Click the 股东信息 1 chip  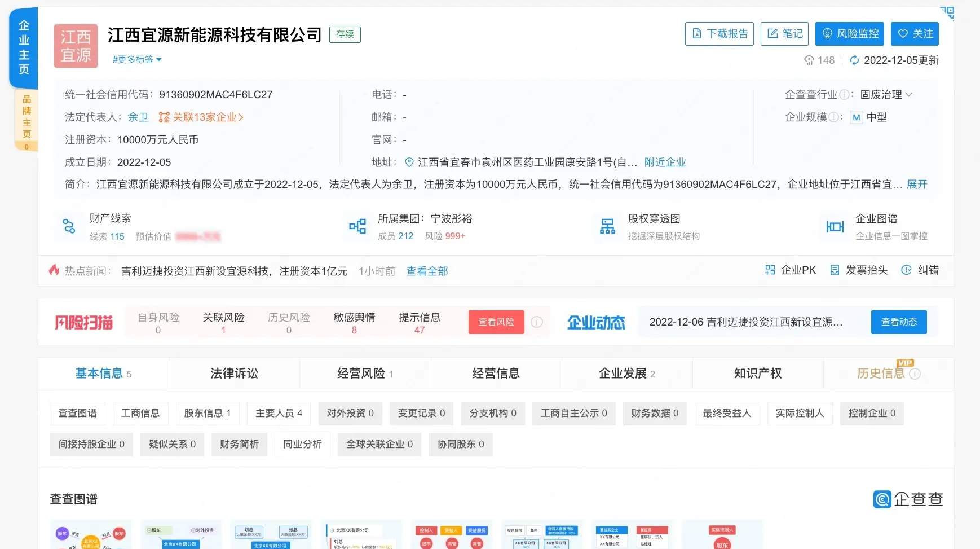[x=208, y=414]
